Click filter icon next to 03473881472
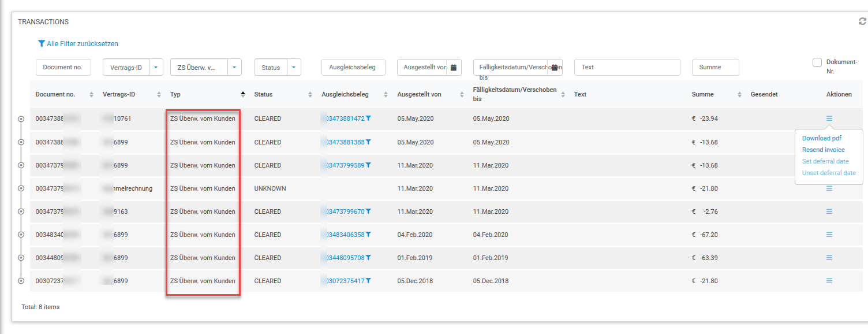This screenshot has height=334, width=868. click(368, 118)
